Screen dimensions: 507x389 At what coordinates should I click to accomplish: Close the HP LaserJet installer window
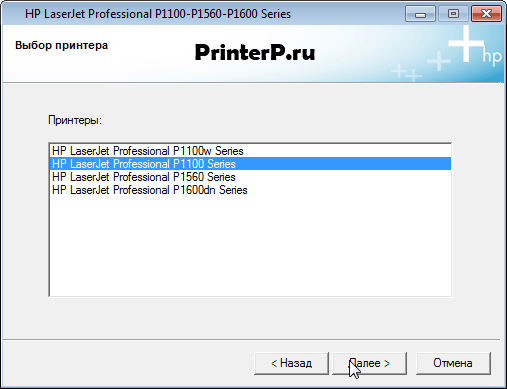(486, 14)
